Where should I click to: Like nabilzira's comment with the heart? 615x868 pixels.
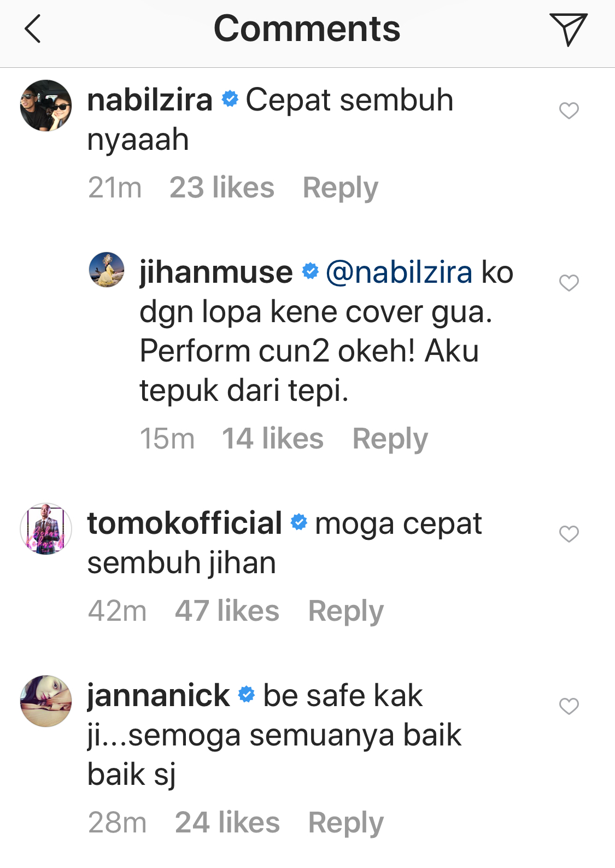[x=569, y=110]
